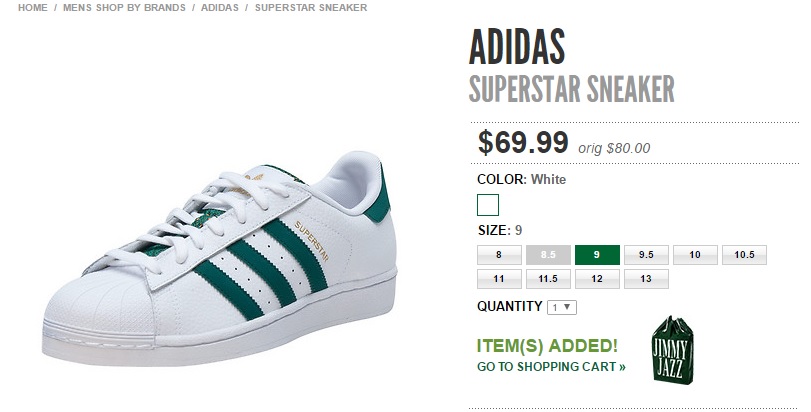Viewport: 811px width, 412px height.
Task: Select size 13 option
Action: pos(646,279)
